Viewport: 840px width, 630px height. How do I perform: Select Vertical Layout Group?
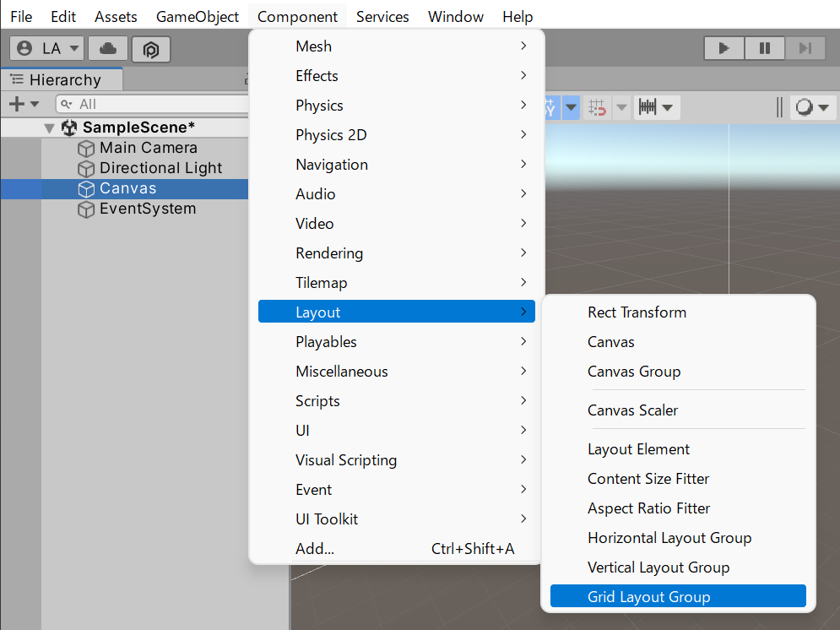[658, 568]
